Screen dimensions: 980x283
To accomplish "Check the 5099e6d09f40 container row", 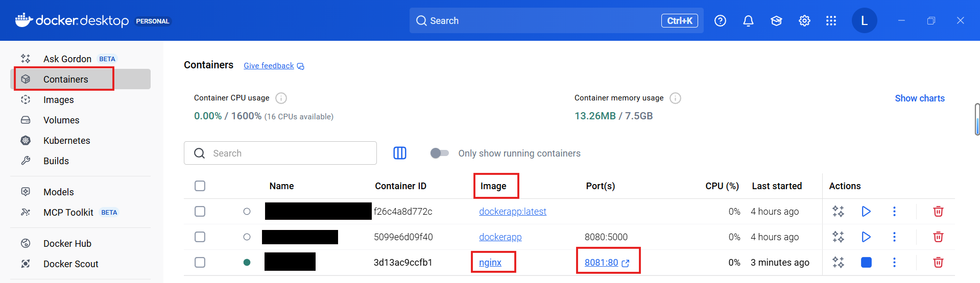I will (x=200, y=237).
